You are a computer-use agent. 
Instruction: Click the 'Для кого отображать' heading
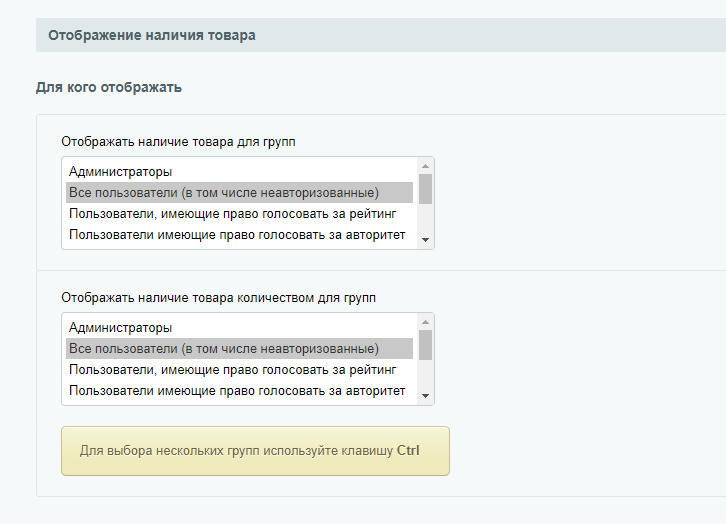109,87
